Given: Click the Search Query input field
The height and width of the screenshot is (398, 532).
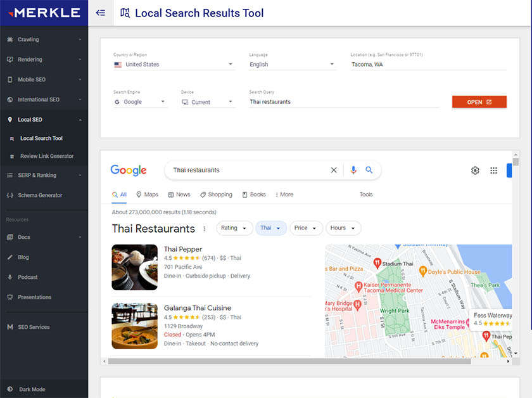Looking at the screenshot, I should (x=344, y=102).
